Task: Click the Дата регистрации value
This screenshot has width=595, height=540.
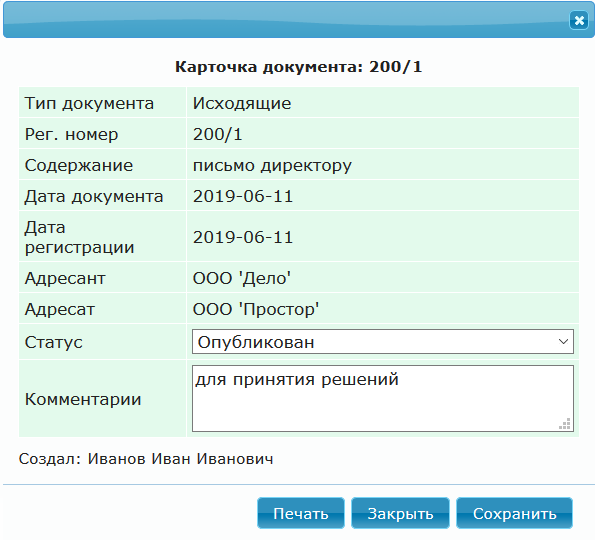Action: tap(243, 238)
